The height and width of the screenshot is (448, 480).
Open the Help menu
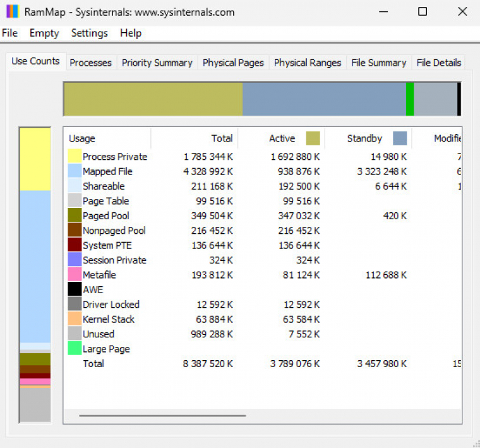tap(131, 33)
